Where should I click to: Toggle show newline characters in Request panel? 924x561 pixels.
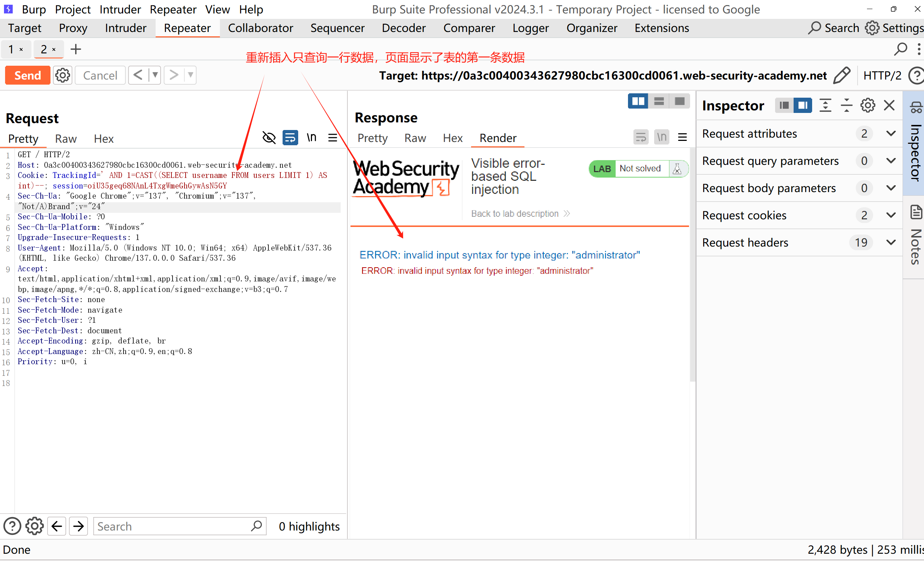(x=311, y=138)
